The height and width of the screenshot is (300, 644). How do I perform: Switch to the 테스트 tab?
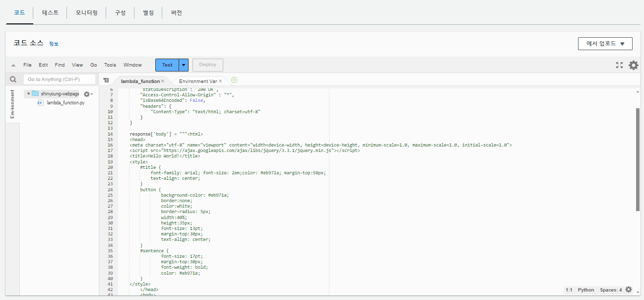50,12
